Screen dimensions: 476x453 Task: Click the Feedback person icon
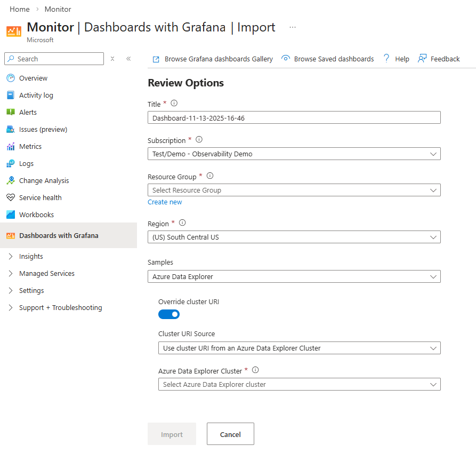point(422,58)
